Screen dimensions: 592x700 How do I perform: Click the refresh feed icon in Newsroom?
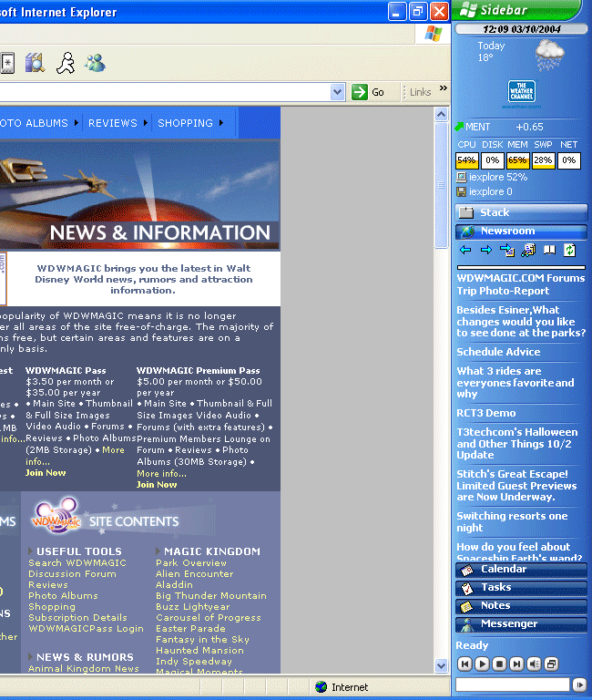pyautogui.click(x=570, y=250)
